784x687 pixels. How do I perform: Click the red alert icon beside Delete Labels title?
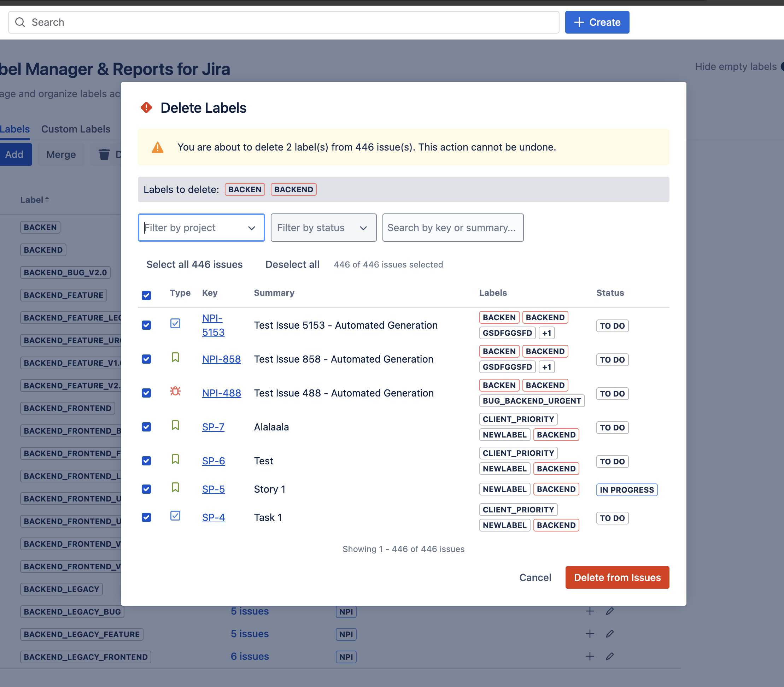[146, 108]
